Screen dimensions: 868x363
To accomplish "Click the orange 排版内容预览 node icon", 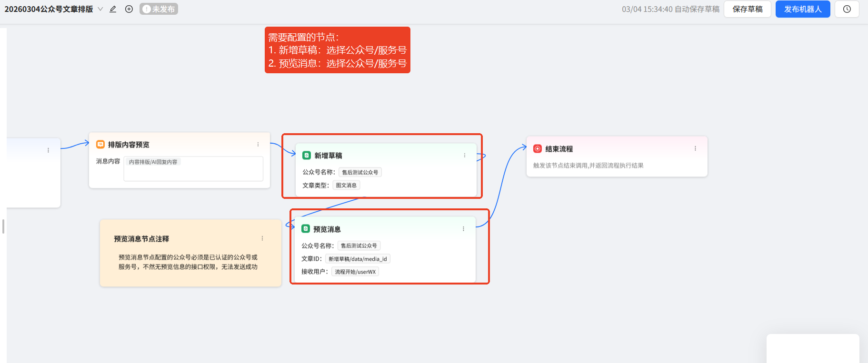I will 100,144.
